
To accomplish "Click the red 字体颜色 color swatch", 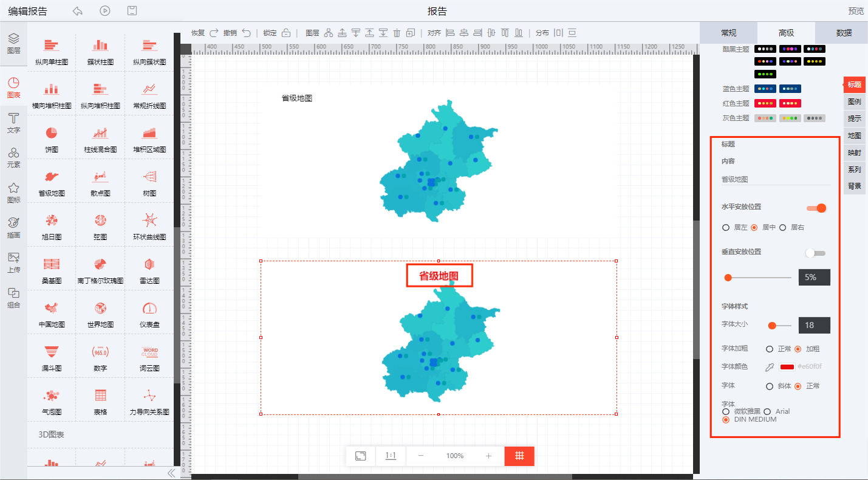I will [x=787, y=367].
